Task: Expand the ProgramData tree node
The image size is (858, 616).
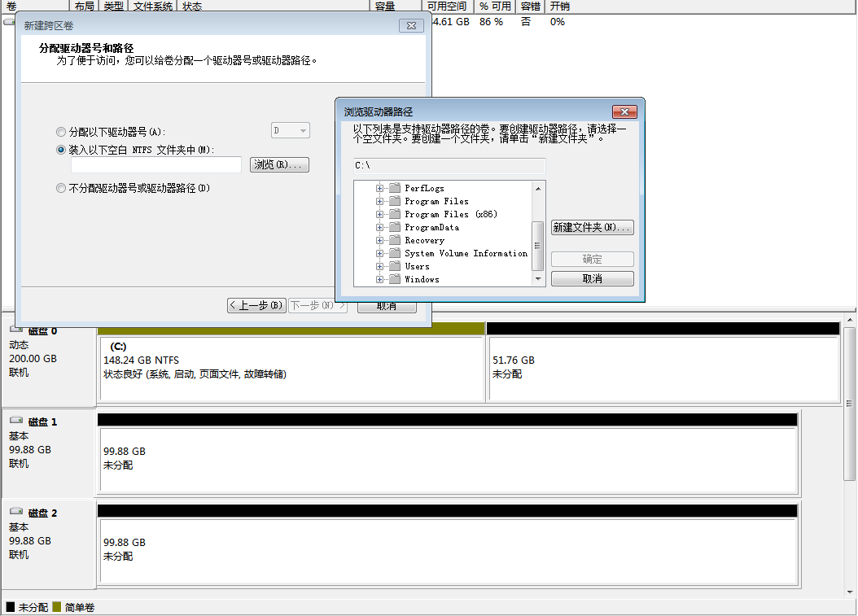Action: click(x=379, y=227)
